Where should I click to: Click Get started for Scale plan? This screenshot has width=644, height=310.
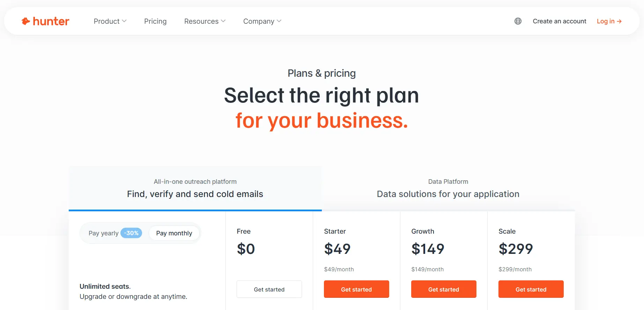point(531,289)
